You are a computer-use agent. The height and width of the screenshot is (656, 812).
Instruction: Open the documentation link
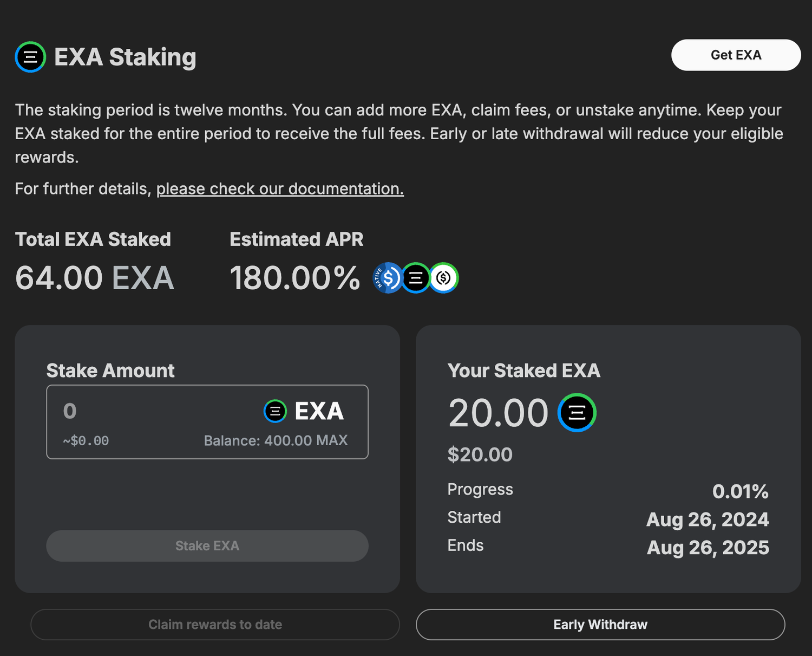(x=280, y=189)
